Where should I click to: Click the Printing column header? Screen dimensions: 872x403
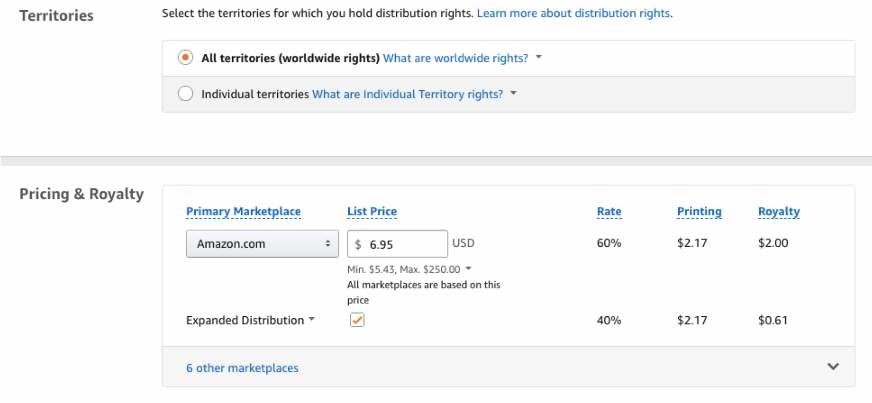[x=699, y=211]
